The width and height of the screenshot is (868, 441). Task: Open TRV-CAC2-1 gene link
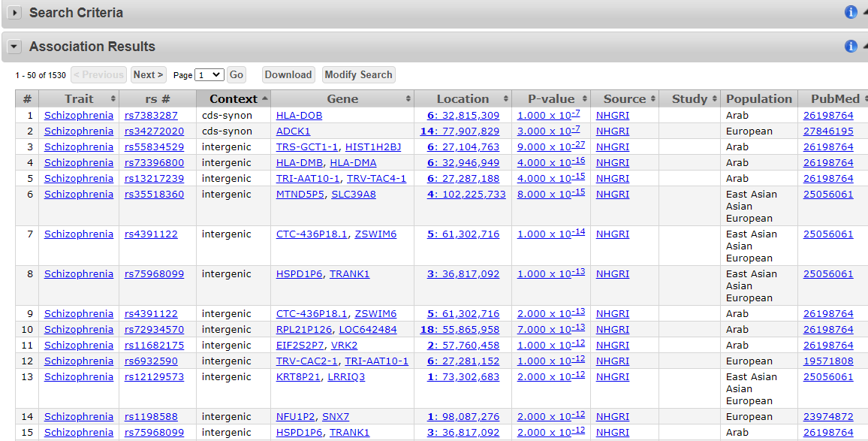pyautogui.click(x=307, y=361)
